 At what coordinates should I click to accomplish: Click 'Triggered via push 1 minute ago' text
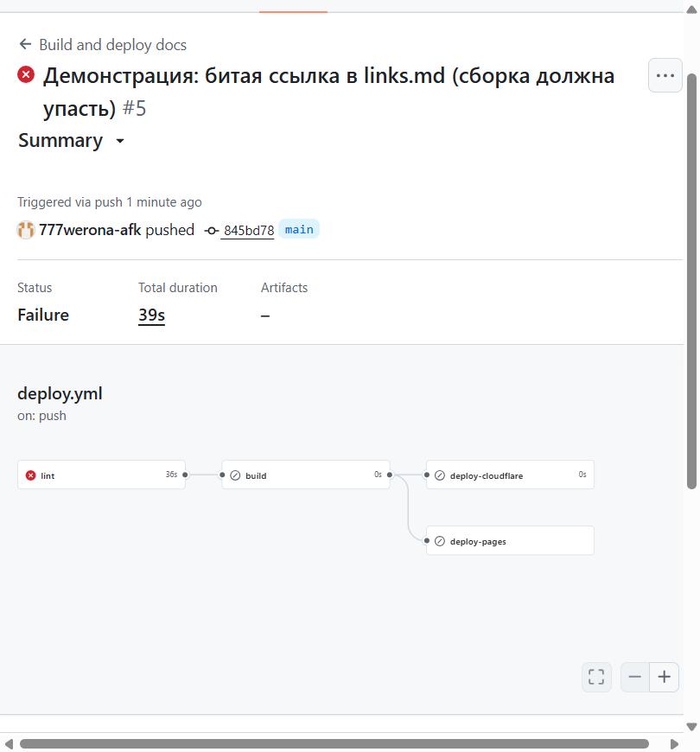click(110, 202)
